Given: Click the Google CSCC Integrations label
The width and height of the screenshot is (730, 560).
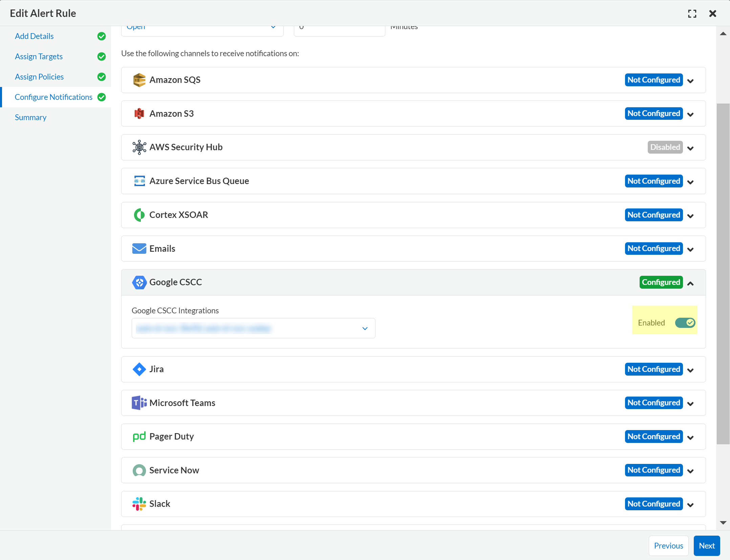Looking at the screenshot, I should click(x=175, y=311).
